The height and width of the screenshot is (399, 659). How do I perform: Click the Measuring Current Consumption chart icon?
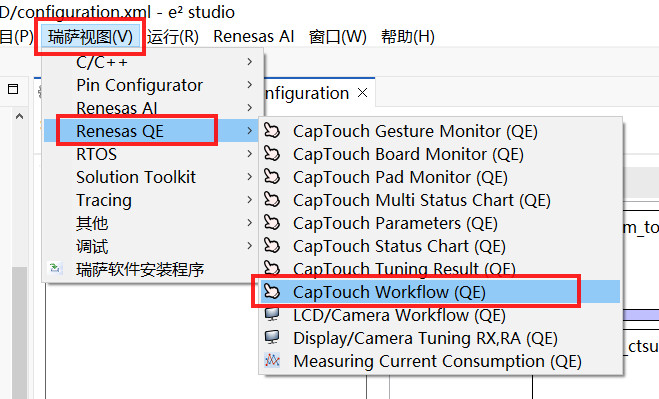tap(272, 360)
